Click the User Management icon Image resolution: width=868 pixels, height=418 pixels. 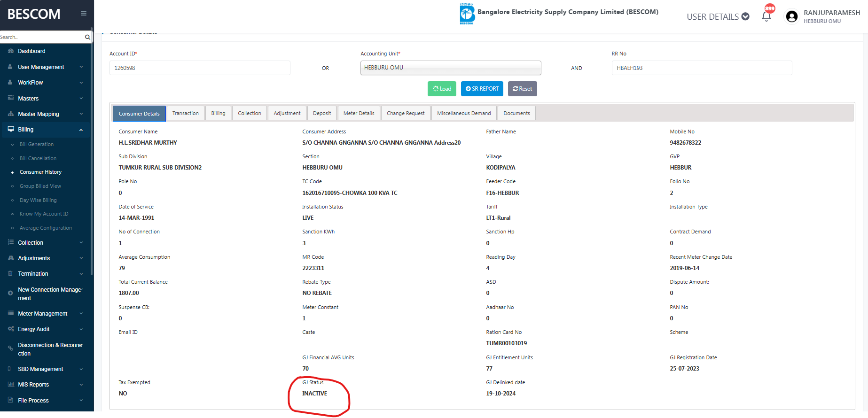click(x=10, y=67)
